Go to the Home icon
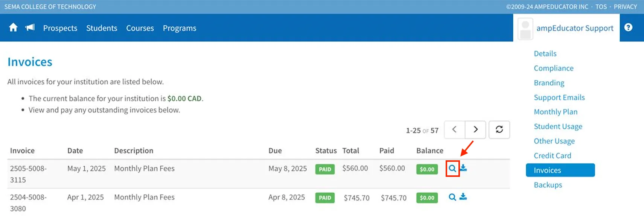Screen dimensions: 644x216 (x=13, y=27)
